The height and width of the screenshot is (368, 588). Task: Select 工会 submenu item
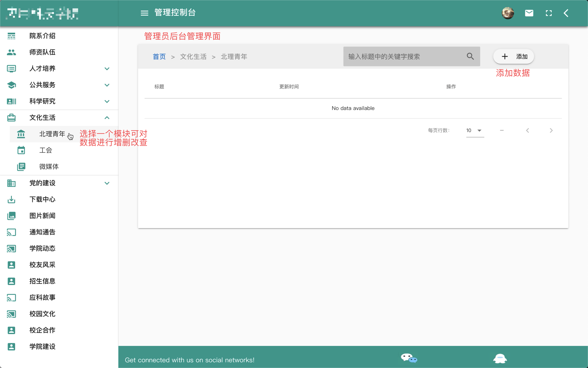click(x=46, y=150)
